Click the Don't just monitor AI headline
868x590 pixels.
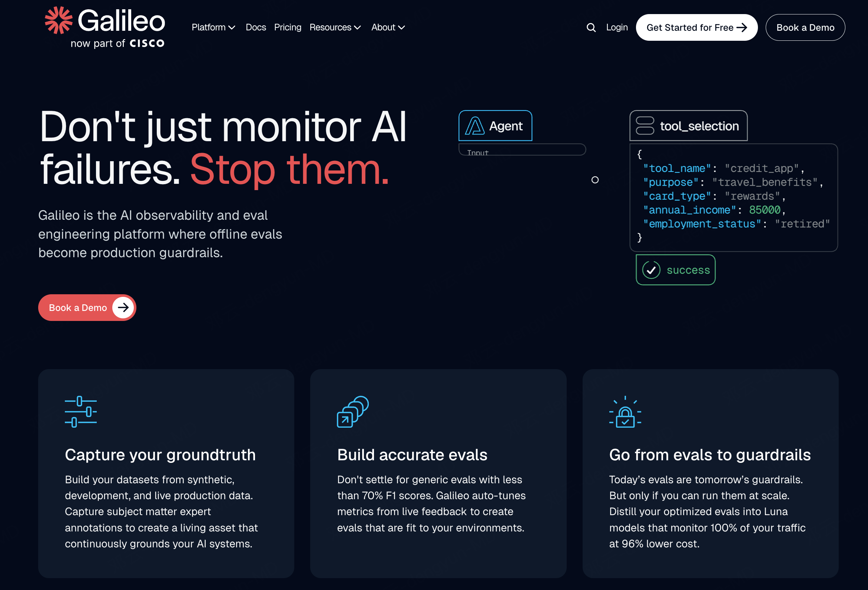click(223, 127)
